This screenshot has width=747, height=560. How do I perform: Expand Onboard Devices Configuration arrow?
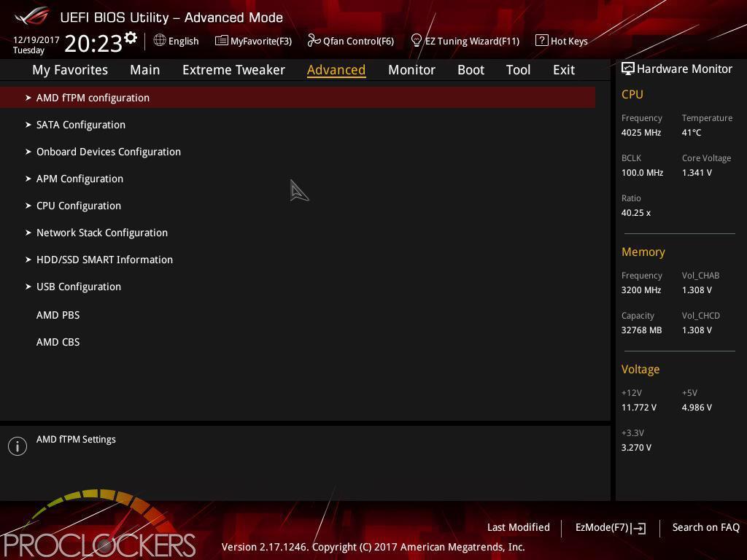[x=28, y=152]
